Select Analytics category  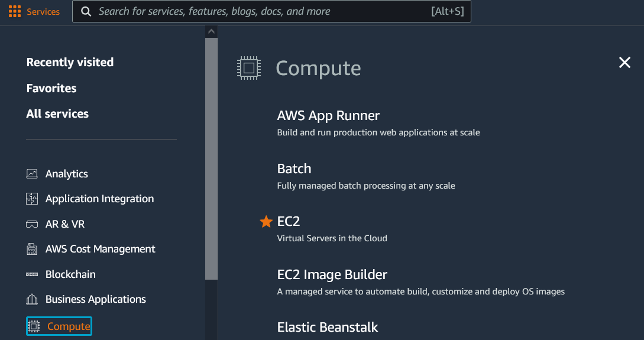click(x=67, y=174)
